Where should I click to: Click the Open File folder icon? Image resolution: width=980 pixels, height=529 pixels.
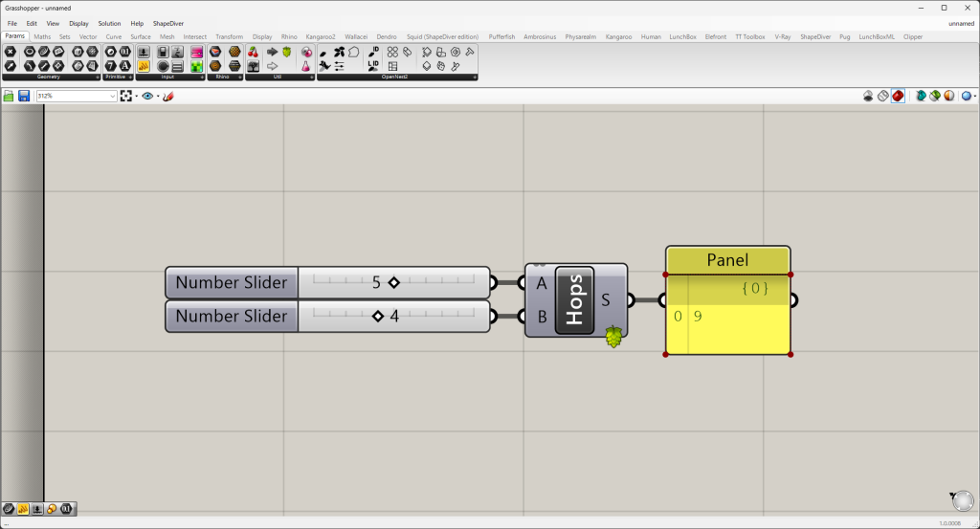coord(9,96)
